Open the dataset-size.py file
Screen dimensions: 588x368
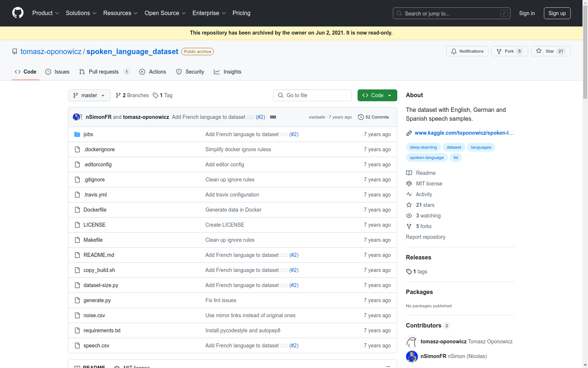[101, 285]
